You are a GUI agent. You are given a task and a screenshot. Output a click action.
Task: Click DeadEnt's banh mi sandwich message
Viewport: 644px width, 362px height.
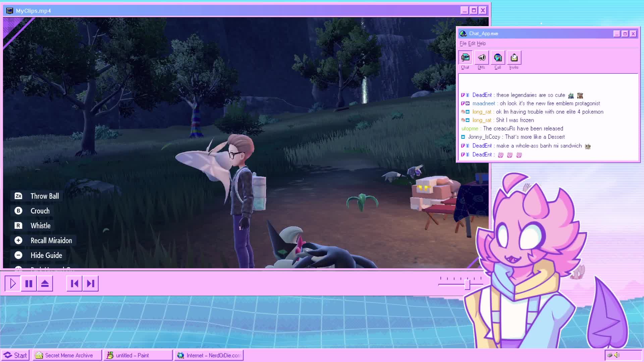(526, 146)
